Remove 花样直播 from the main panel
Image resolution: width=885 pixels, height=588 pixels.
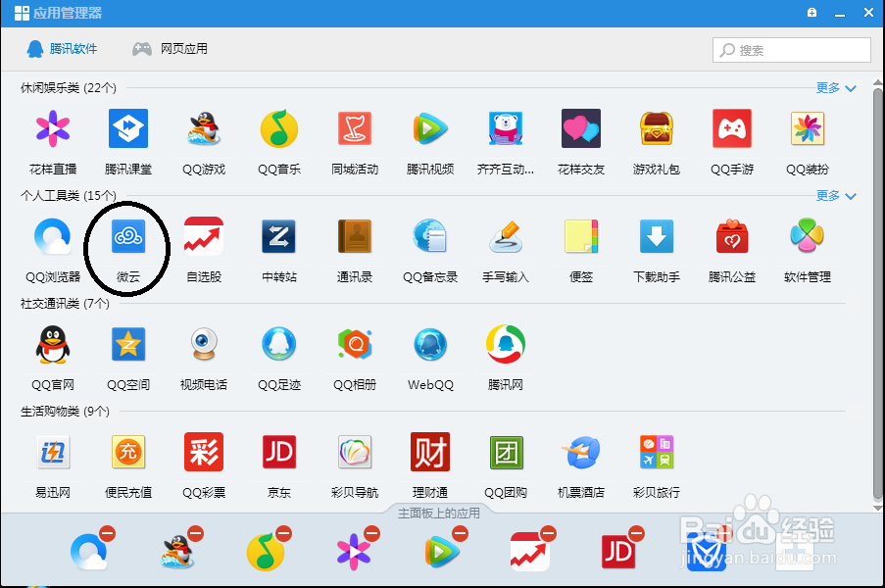(x=371, y=533)
